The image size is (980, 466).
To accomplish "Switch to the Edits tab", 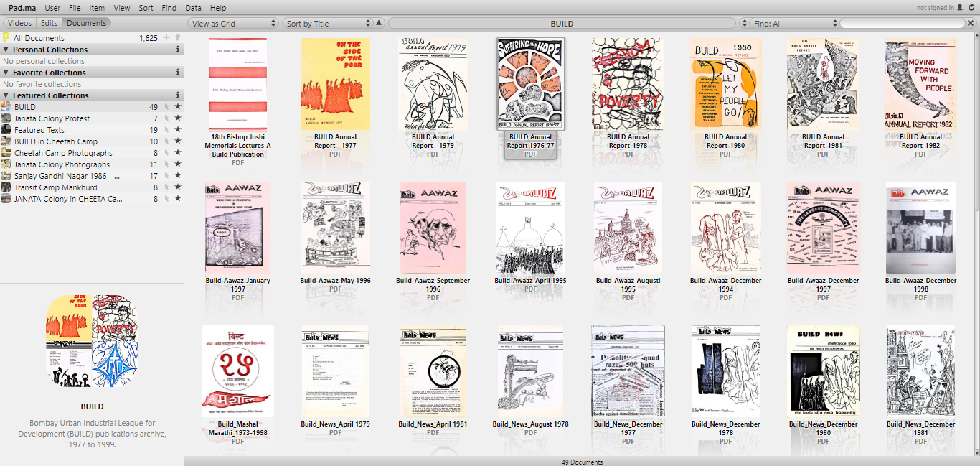I will coord(49,23).
